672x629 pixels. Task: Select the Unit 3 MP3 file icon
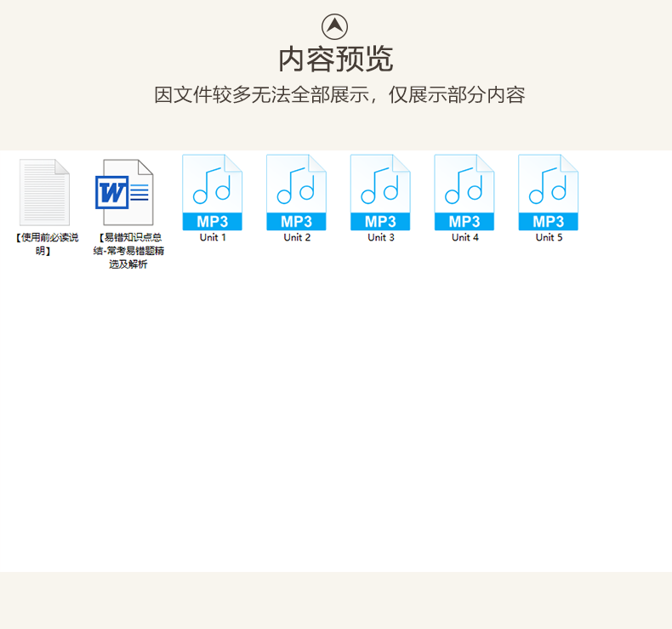(380, 193)
